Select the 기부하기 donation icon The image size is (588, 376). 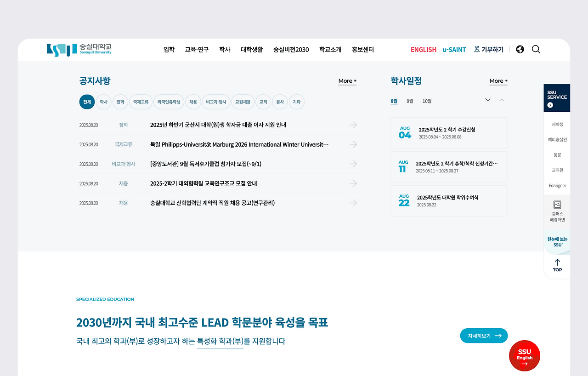coord(478,49)
